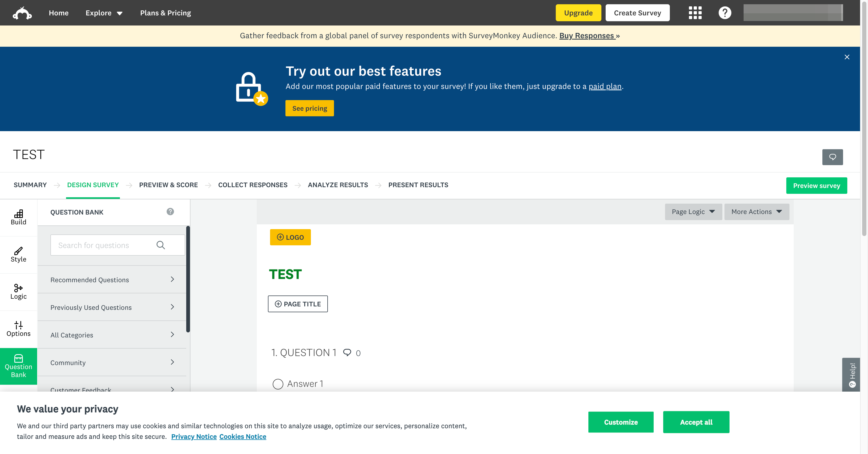Open the side Help! tab
The height and width of the screenshot is (454, 868).
851,375
